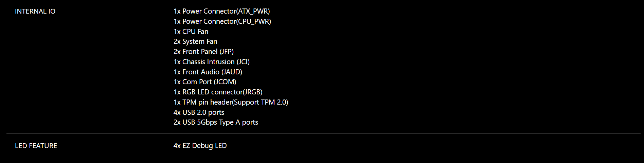Click the 1x CPU Fan entry
Viewport: 644px width, 163px height.
(191, 32)
